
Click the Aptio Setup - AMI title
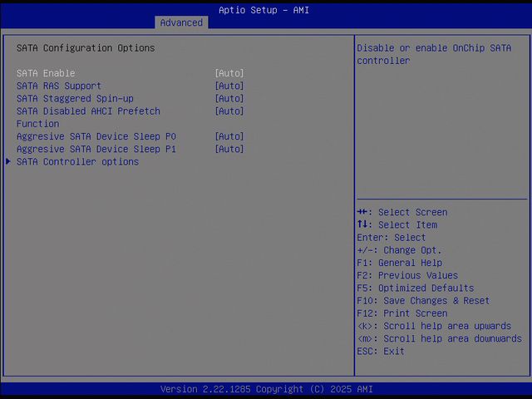[264, 10]
